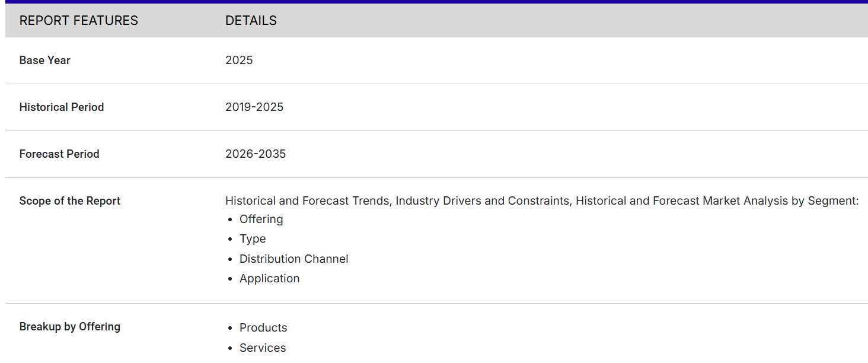Click the 2026-2035 forecast period value

(256, 154)
